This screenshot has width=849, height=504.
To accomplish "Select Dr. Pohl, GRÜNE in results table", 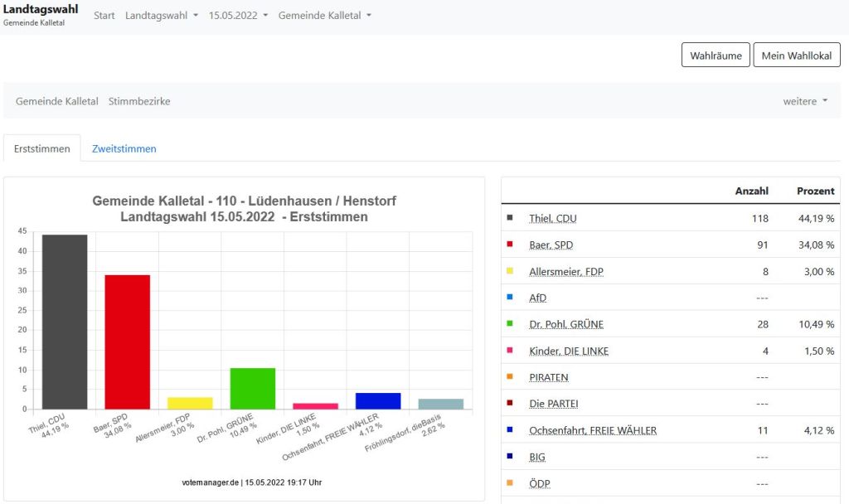I will click(566, 324).
